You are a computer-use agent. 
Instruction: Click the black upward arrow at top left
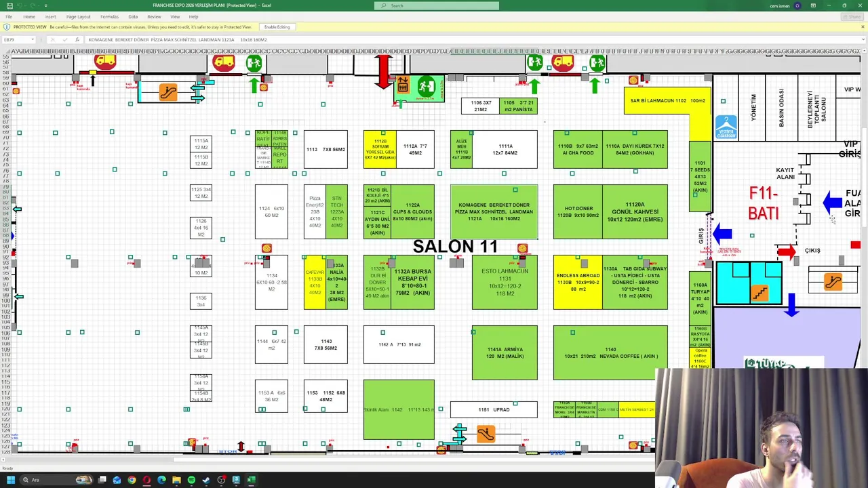point(93,80)
